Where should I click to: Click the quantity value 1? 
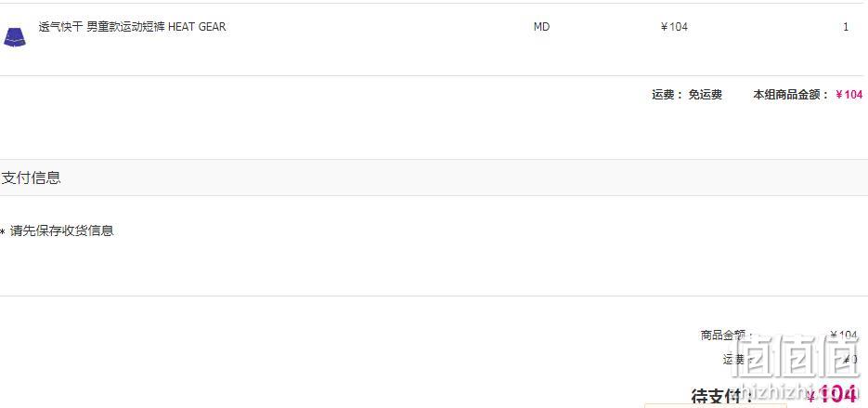click(846, 27)
